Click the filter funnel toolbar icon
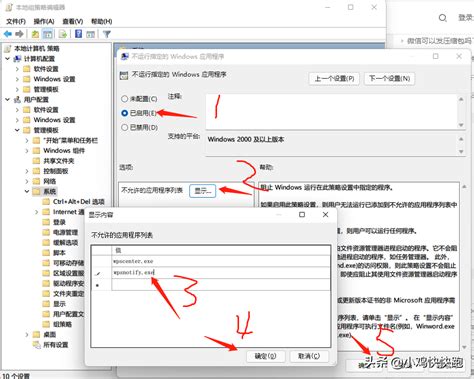The width and height of the screenshot is (474, 379). coord(107,34)
